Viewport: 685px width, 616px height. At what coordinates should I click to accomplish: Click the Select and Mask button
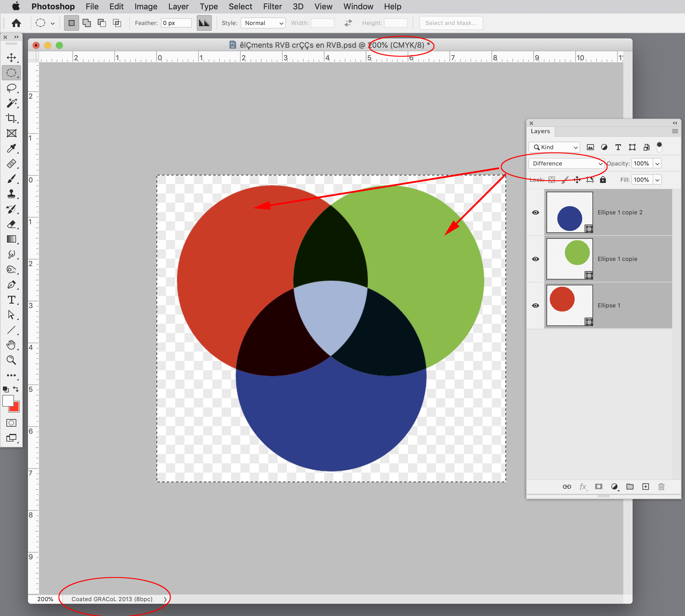coord(451,23)
